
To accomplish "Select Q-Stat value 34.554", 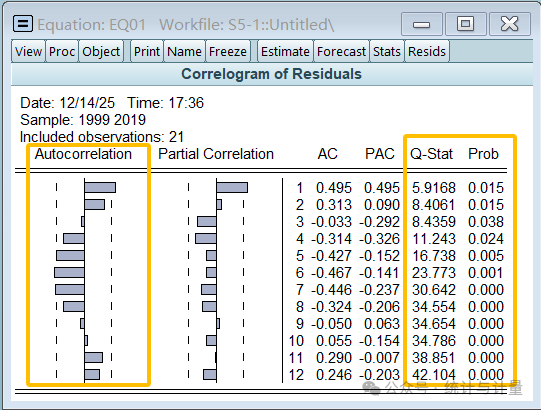I will point(434,307).
